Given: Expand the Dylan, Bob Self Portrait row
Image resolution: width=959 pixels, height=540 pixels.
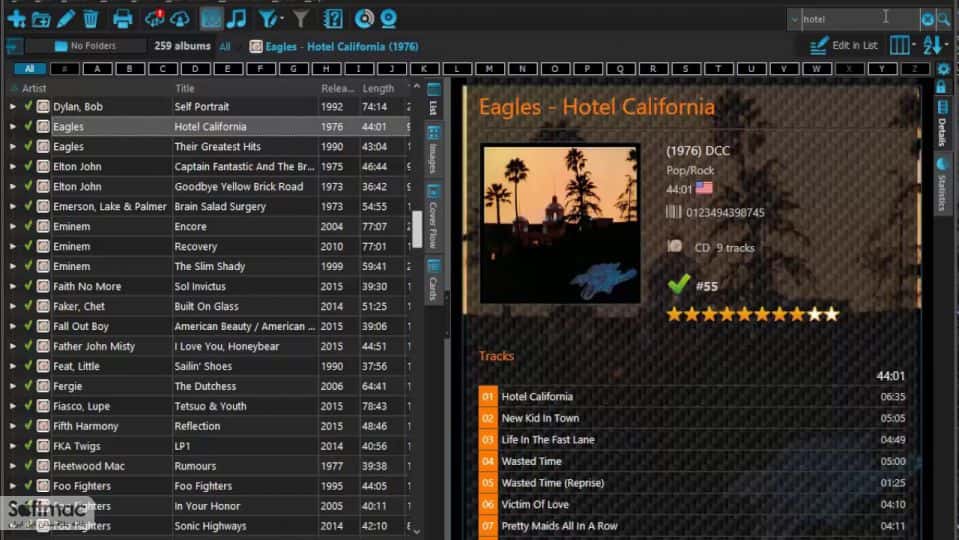Looking at the screenshot, I should (12, 106).
